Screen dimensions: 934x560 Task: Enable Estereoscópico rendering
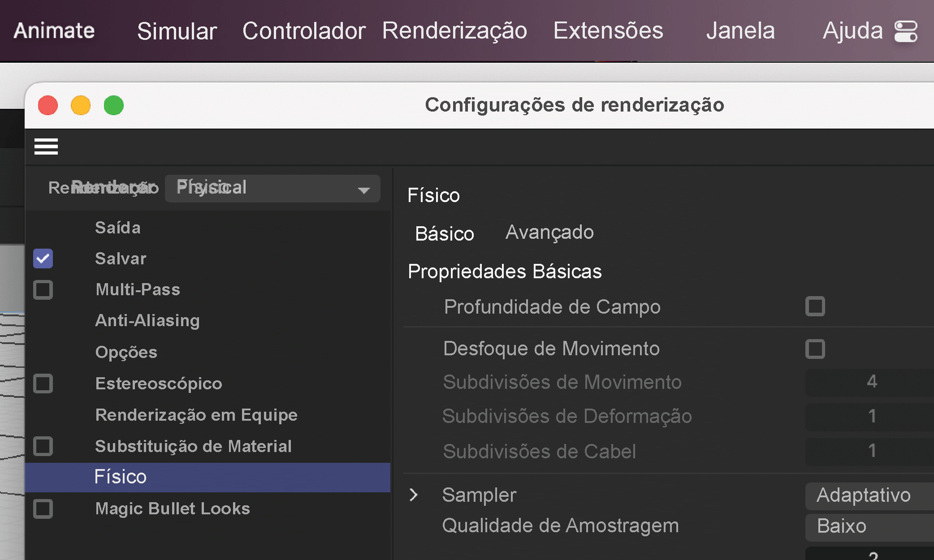pyautogui.click(x=43, y=383)
